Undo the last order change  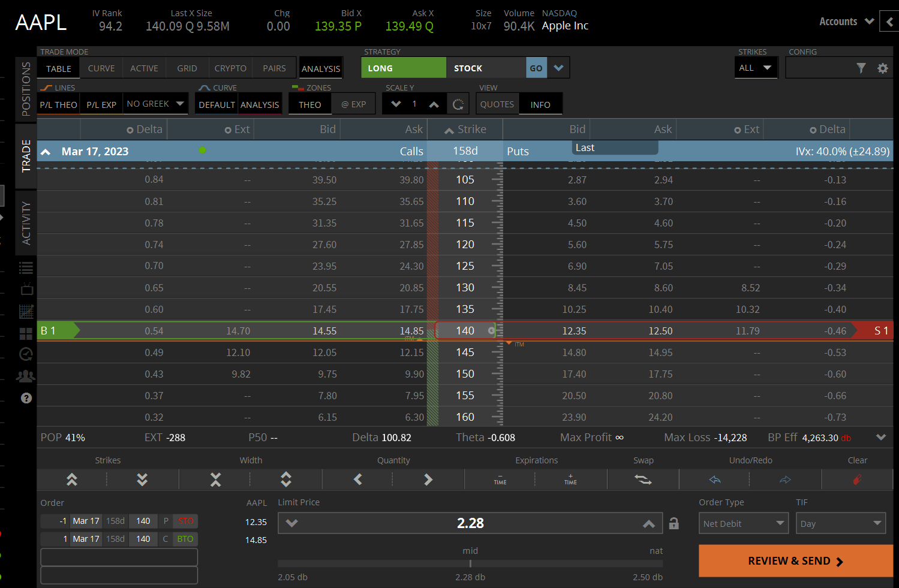click(x=715, y=480)
